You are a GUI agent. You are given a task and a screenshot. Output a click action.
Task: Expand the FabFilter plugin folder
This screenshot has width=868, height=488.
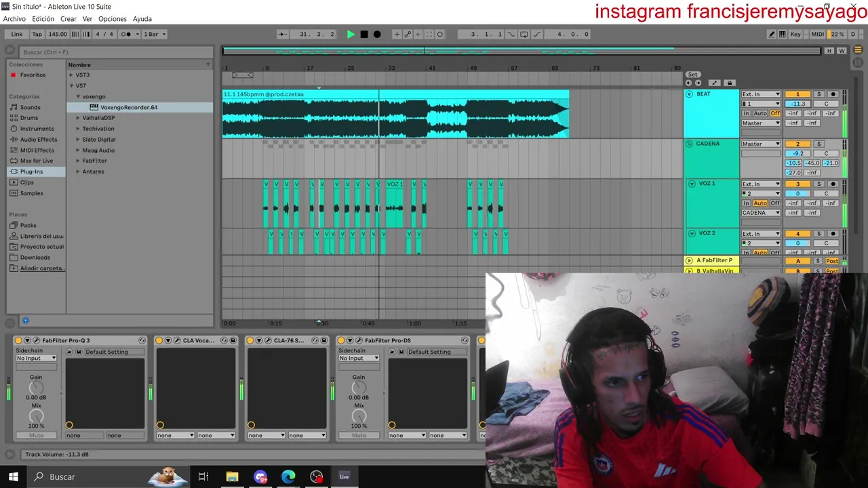tap(78, 161)
